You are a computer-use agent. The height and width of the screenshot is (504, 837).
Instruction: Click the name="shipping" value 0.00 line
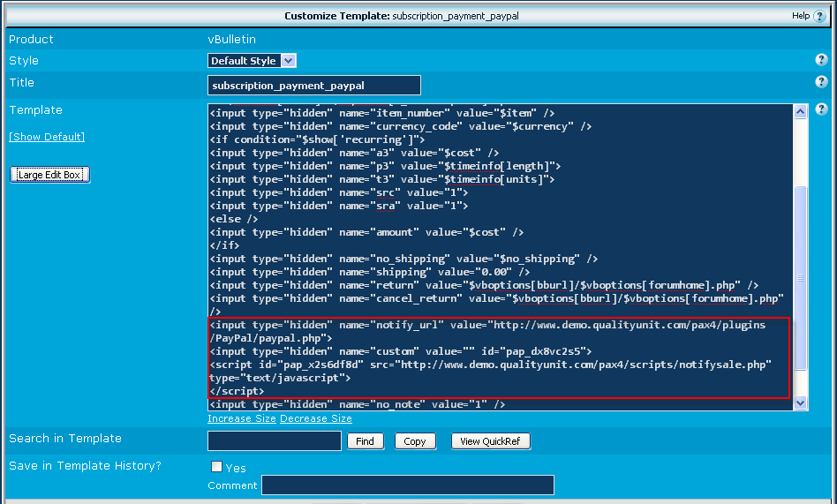tap(369, 272)
